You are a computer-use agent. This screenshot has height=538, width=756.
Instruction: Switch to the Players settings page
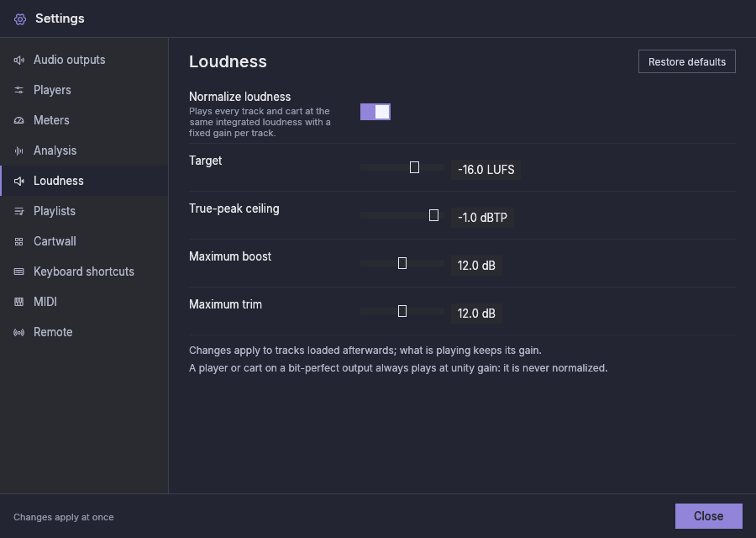tap(84, 90)
